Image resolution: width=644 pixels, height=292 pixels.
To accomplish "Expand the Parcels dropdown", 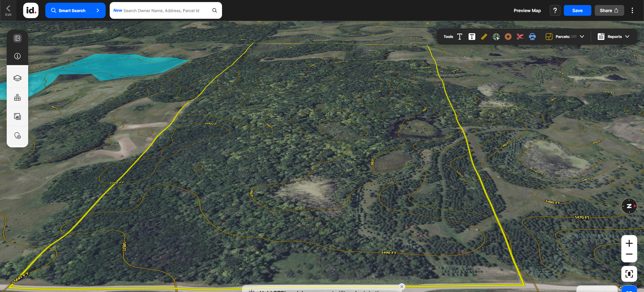I will pos(565,37).
